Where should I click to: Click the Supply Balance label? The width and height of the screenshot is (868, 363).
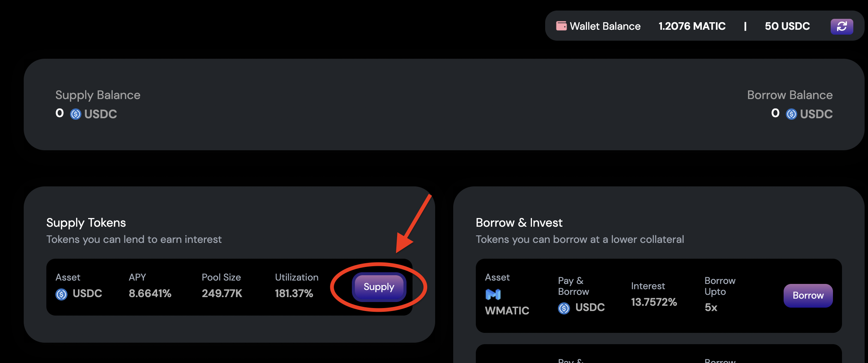[98, 95]
